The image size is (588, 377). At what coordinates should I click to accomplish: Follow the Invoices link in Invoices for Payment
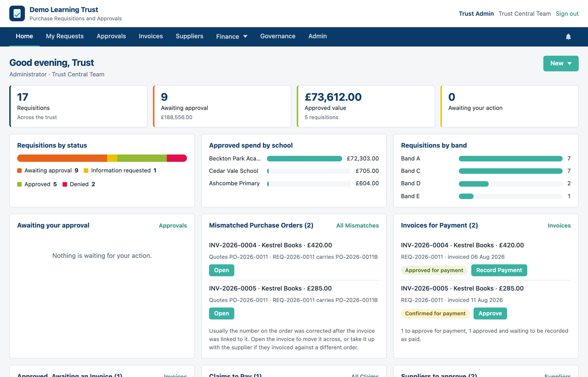pos(559,226)
